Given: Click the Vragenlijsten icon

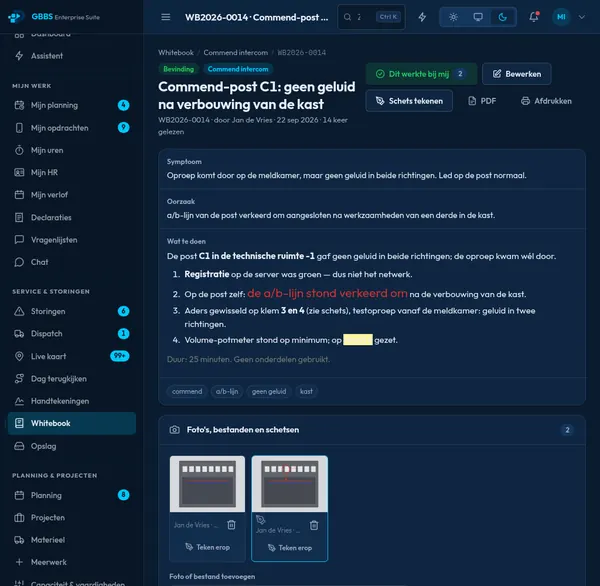Looking at the screenshot, I should click(19, 240).
